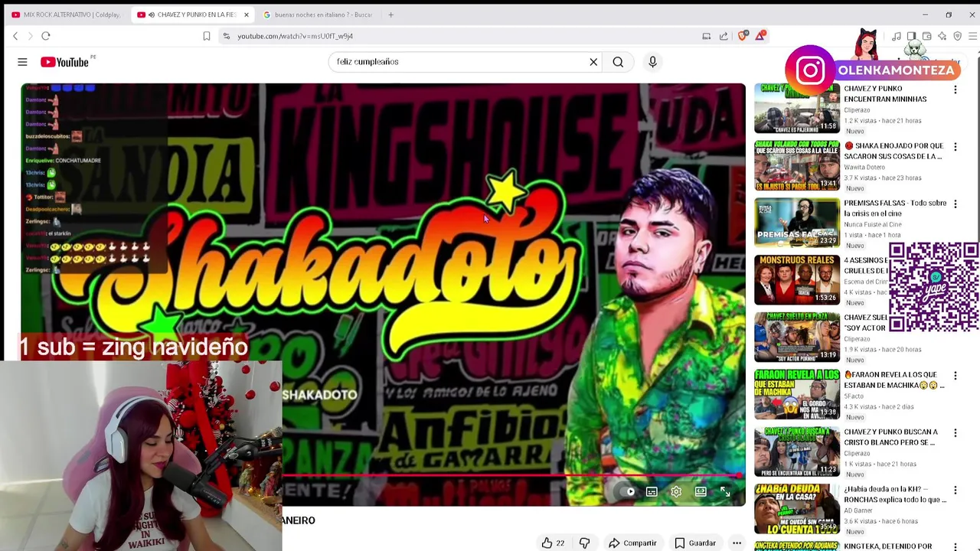Open MONSTRUOS REALES thumbnail
This screenshot has height=551, width=980.
coord(797,280)
